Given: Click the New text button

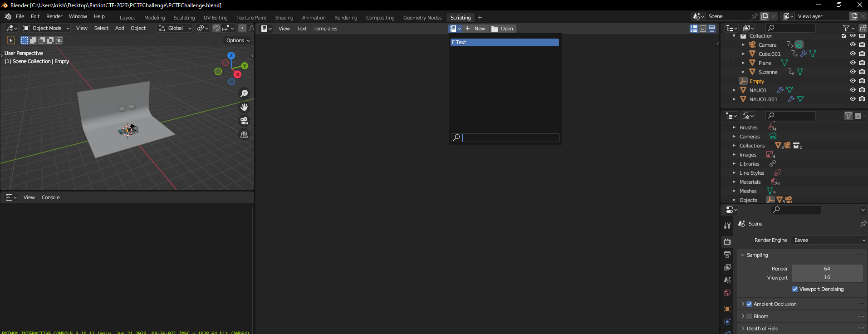Looking at the screenshot, I should [x=475, y=29].
